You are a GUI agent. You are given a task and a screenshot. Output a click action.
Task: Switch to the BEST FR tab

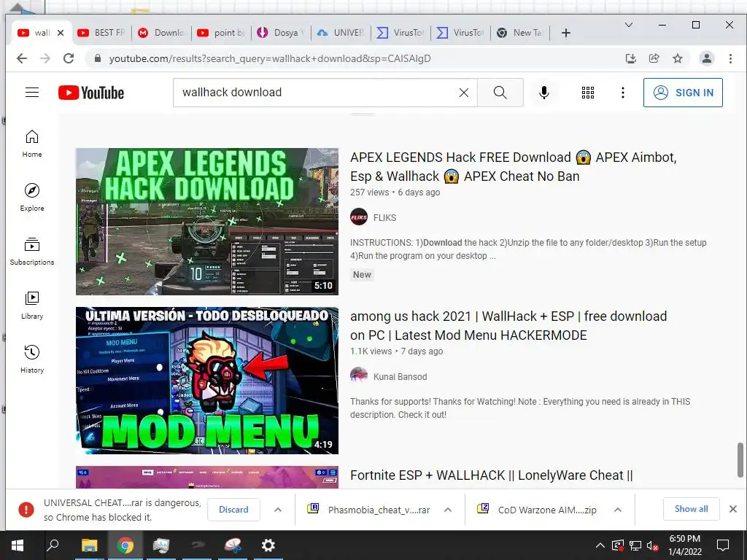[101, 32]
